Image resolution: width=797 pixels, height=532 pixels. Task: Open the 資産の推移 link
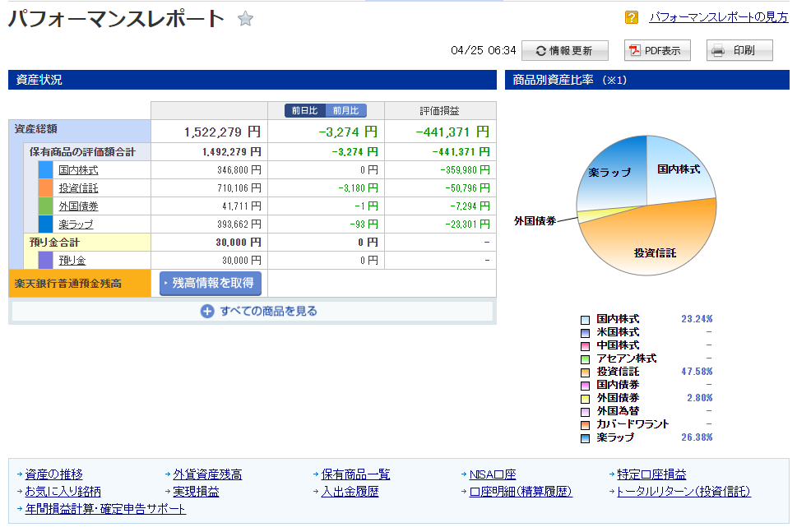pos(54,474)
